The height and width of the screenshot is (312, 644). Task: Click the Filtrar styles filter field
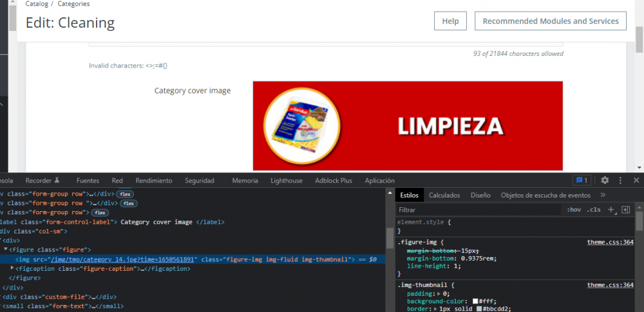pyautogui.click(x=478, y=210)
